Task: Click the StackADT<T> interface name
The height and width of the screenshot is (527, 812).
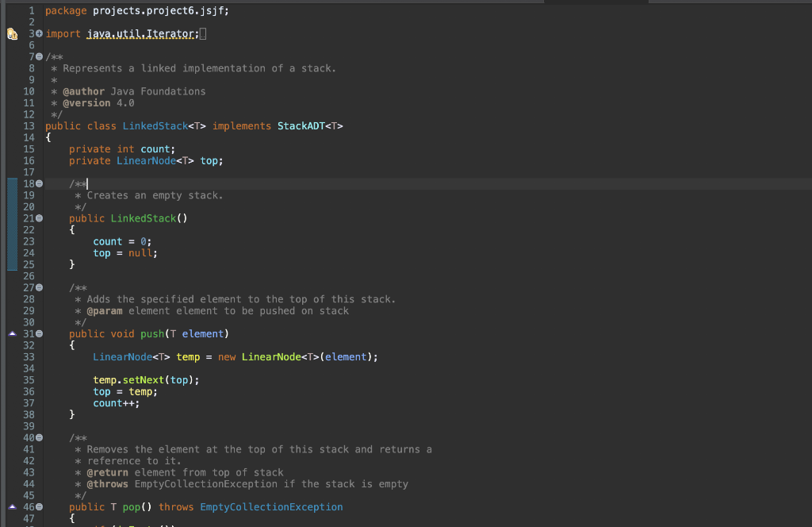Action: 310,126
